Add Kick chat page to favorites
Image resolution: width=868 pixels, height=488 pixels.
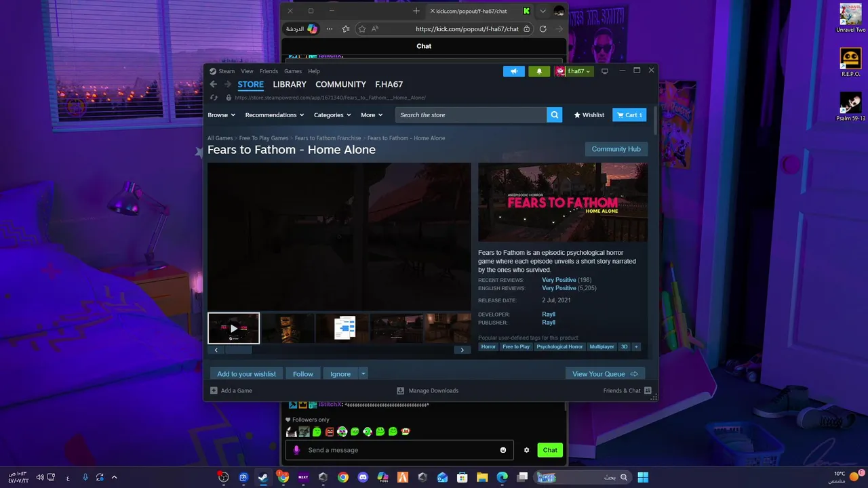(362, 29)
